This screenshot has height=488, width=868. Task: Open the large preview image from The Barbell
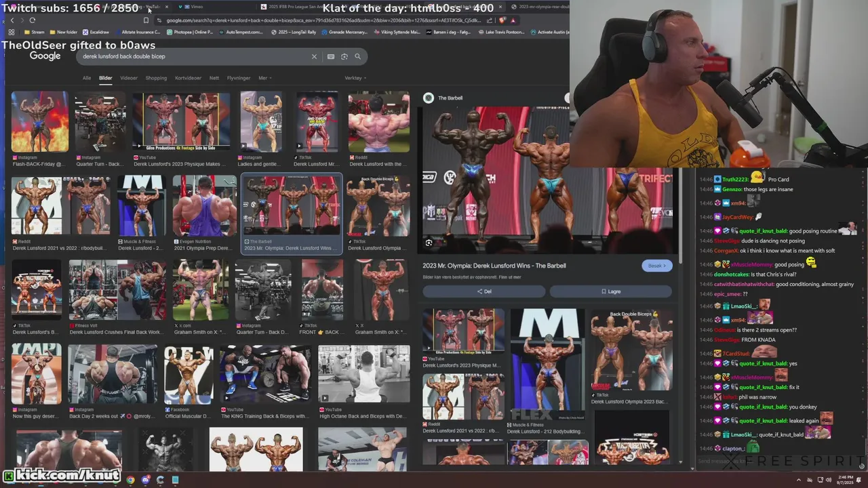tap(548, 179)
